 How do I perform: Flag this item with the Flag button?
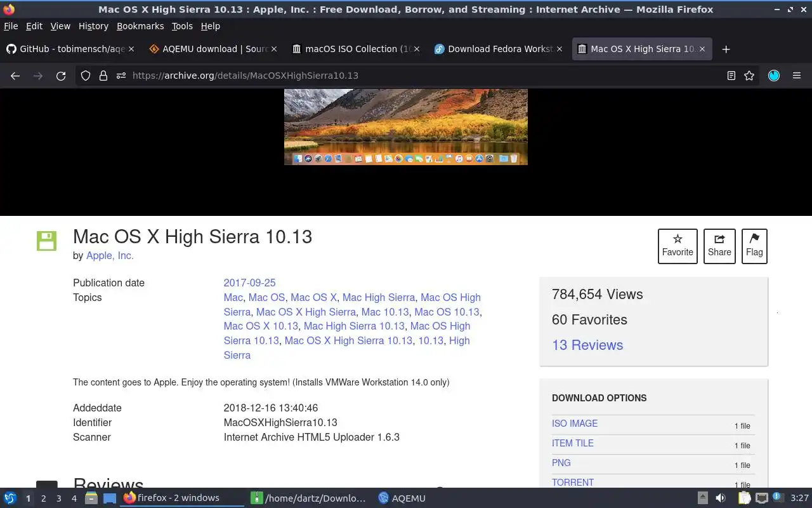pyautogui.click(x=754, y=246)
